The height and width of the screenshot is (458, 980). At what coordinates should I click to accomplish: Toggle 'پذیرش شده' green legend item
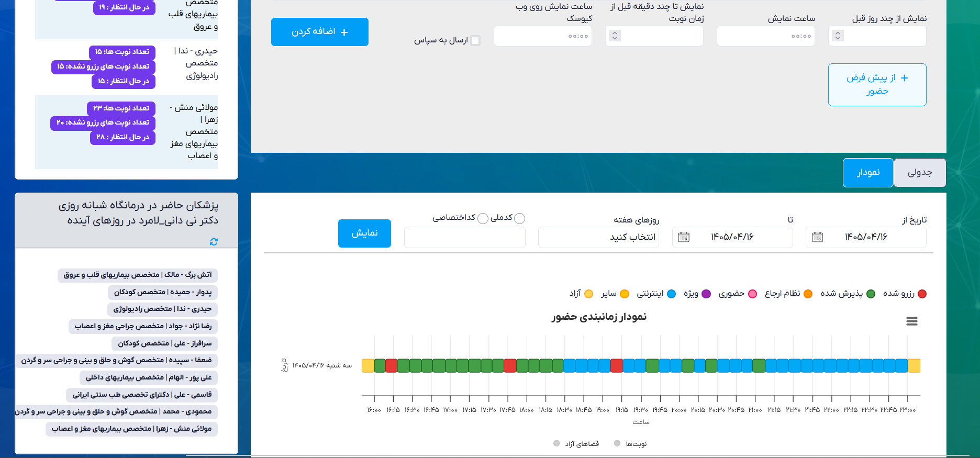(x=848, y=294)
